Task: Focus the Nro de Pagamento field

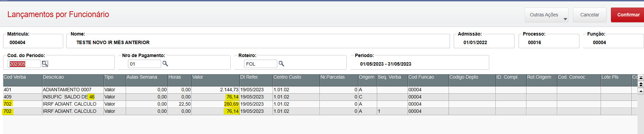Action: pyautogui.click(x=144, y=64)
